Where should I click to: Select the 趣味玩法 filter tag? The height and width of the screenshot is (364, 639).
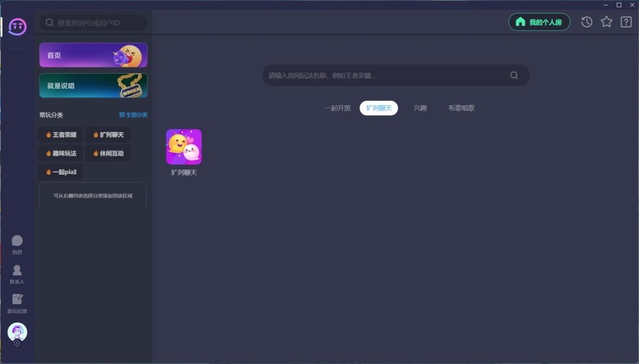coord(60,153)
